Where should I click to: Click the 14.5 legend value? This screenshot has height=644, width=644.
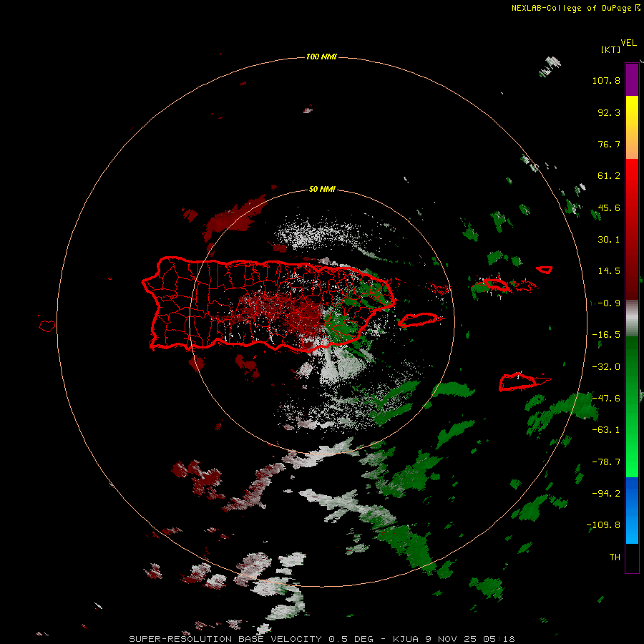click(609, 271)
